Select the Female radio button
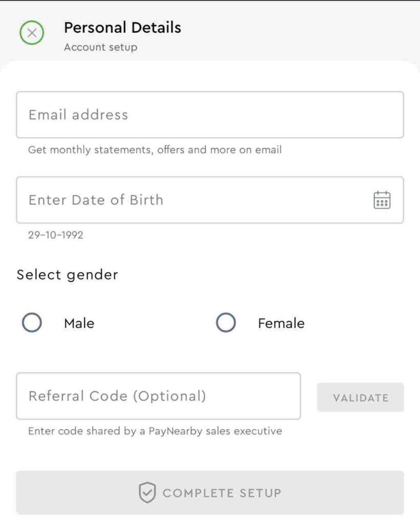Screen dimensions: 420x524 click(x=226, y=322)
